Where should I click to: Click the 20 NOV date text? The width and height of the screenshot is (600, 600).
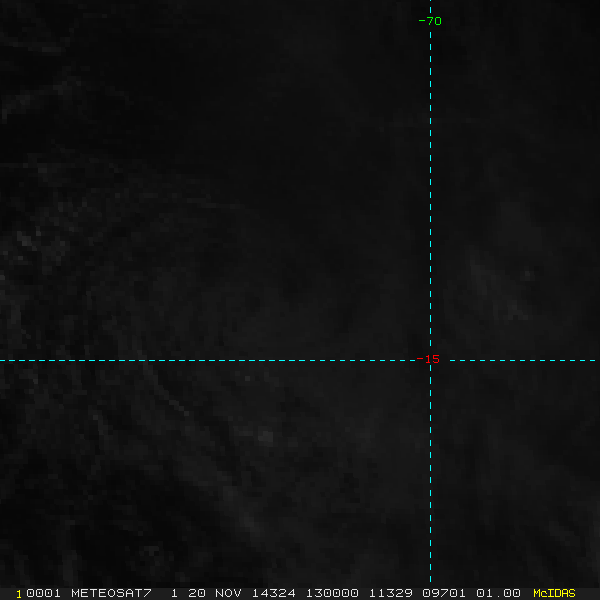click(x=215, y=593)
